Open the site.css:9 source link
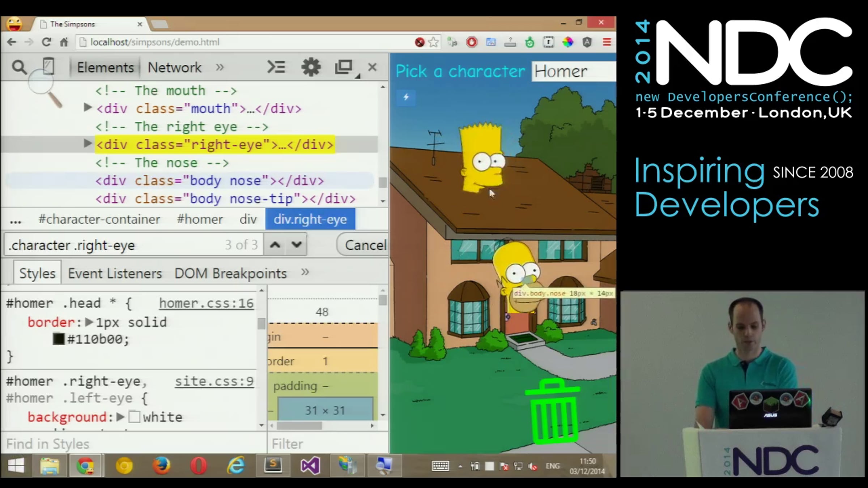 (214, 381)
